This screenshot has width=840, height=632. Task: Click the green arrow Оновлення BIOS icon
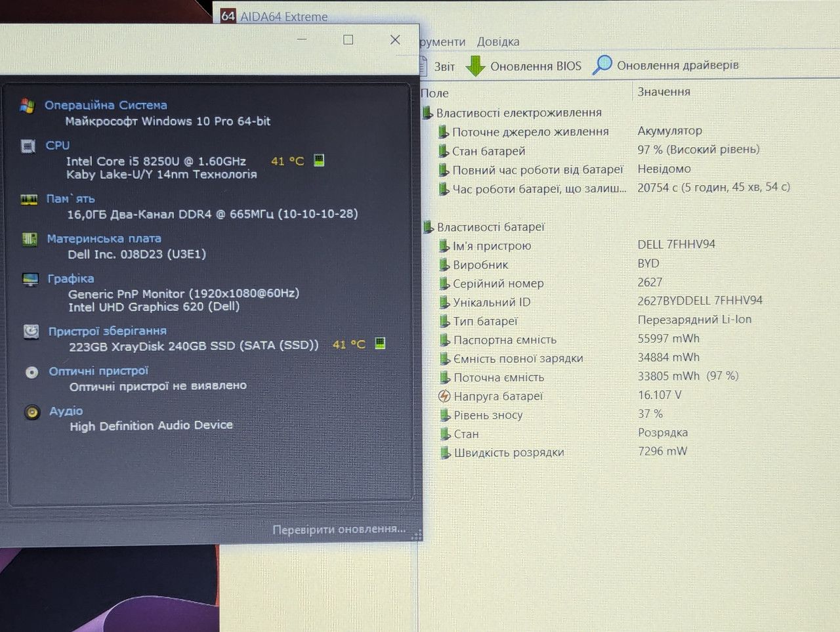click(475, 66)
